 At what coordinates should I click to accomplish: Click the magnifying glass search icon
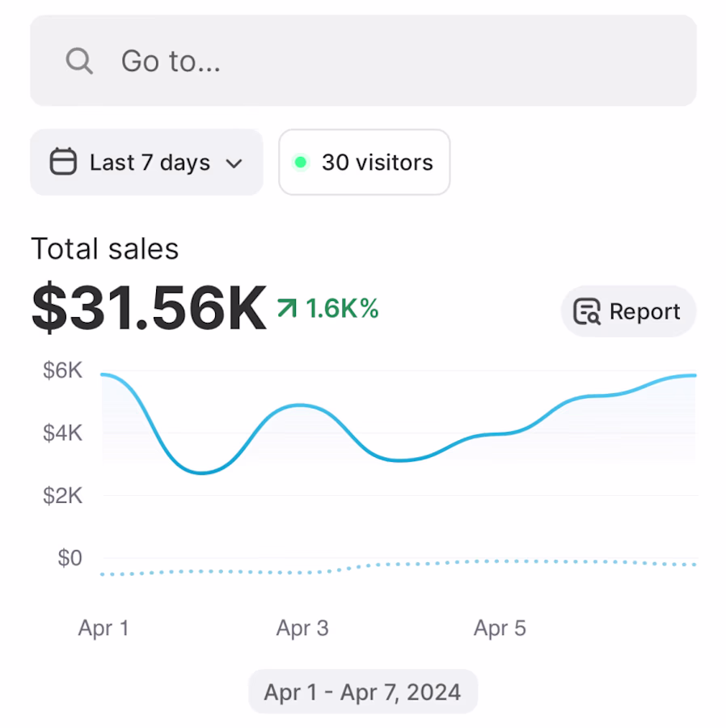(79, 61)
